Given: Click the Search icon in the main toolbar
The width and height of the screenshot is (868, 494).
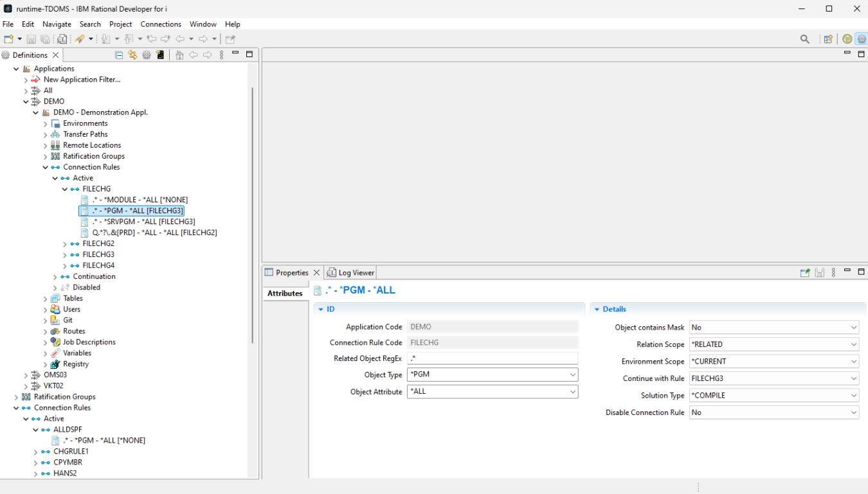Looking at the screenshot, I should (x=804, y=39).
